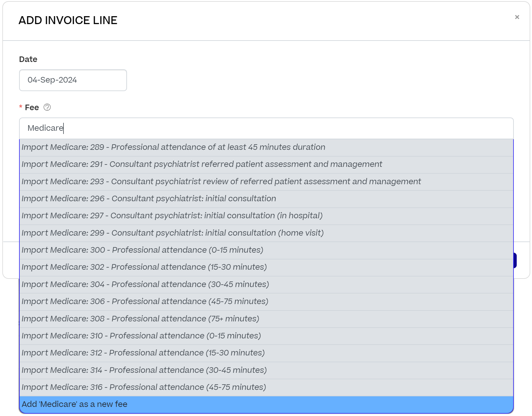The image size is (532, 416).
Task: Select Import Medicare: 300 attendance (0-15 minutes)
Action: point(266,250)
